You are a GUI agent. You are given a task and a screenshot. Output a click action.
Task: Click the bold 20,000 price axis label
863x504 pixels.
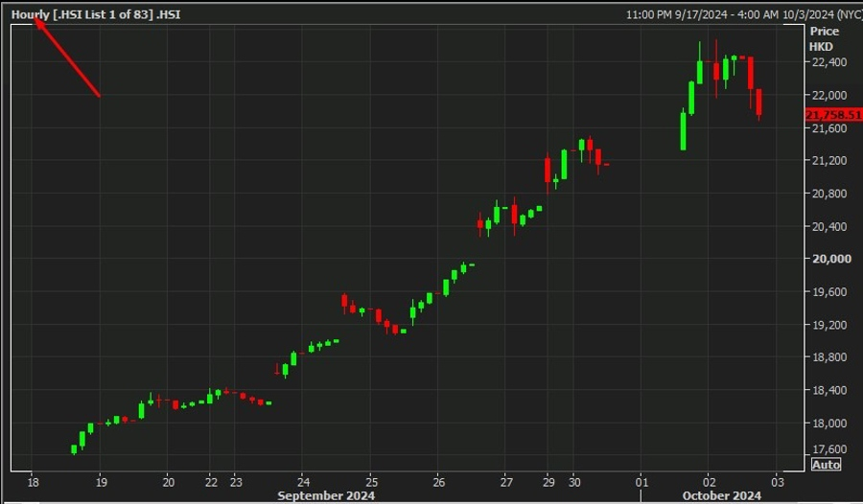831,259
